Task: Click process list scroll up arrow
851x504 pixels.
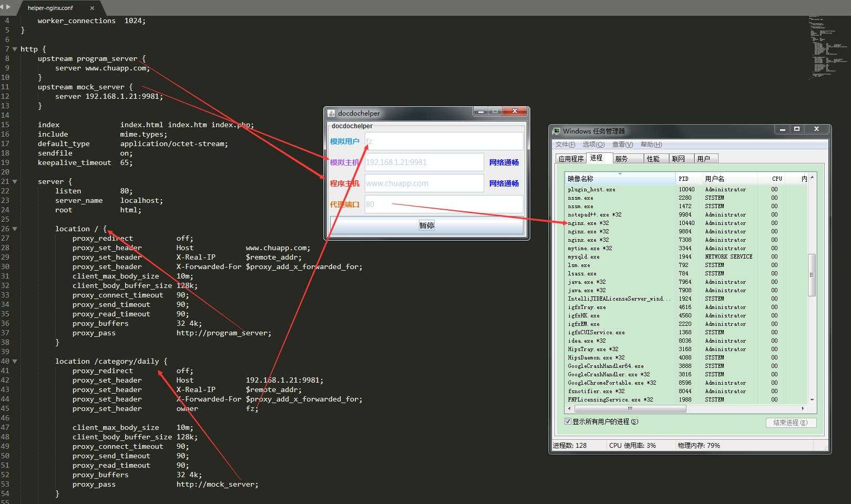Action: 812,177
